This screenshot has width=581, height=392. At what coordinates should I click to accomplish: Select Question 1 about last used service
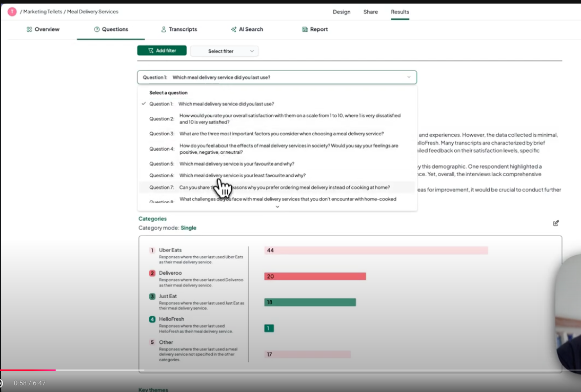tap(277, 104)
